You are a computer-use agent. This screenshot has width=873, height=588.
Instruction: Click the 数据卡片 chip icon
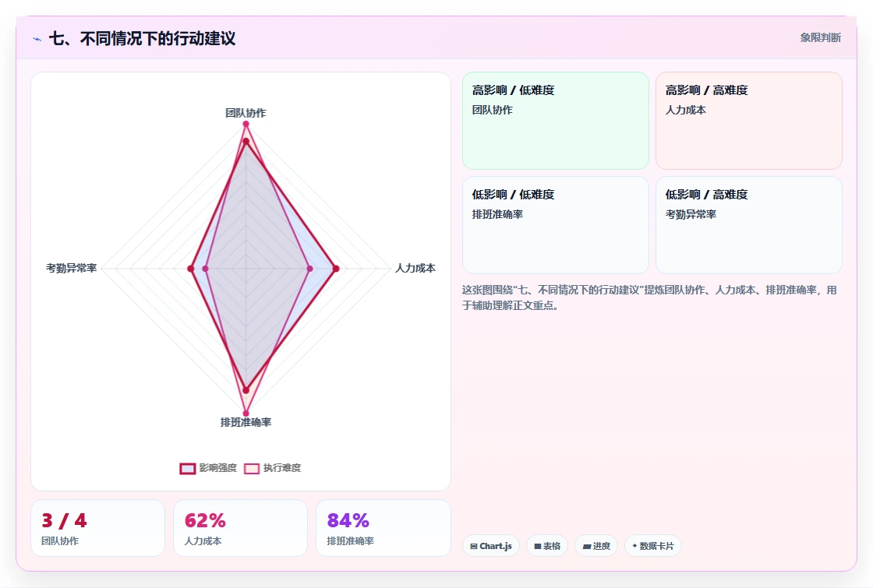coord(634,546)
